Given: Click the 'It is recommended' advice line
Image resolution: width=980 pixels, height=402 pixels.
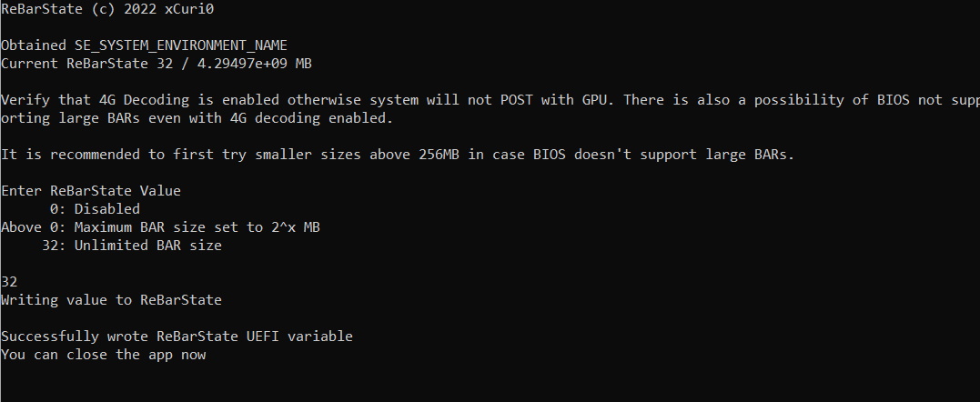Looking at the screenshot, I should tap(398, 155).
